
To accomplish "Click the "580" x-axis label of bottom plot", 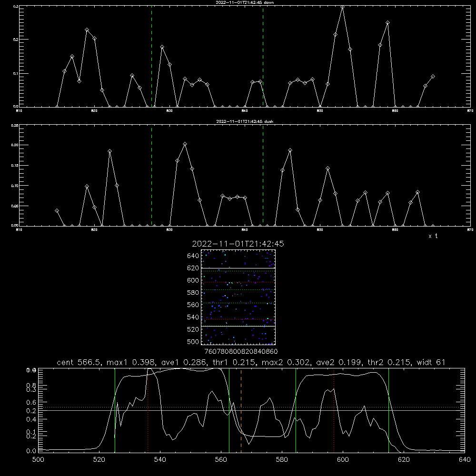I will click(282, 460).
